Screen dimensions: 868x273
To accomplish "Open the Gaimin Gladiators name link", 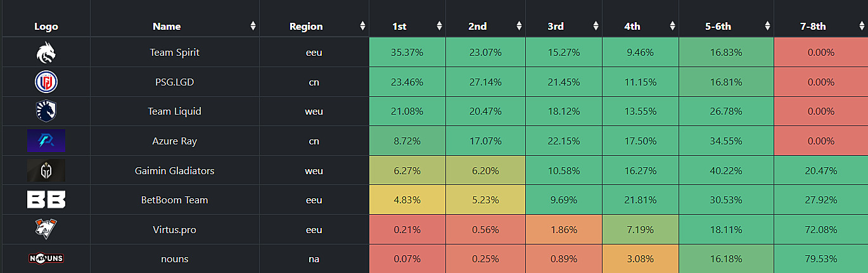I will (x=175, y=170).
